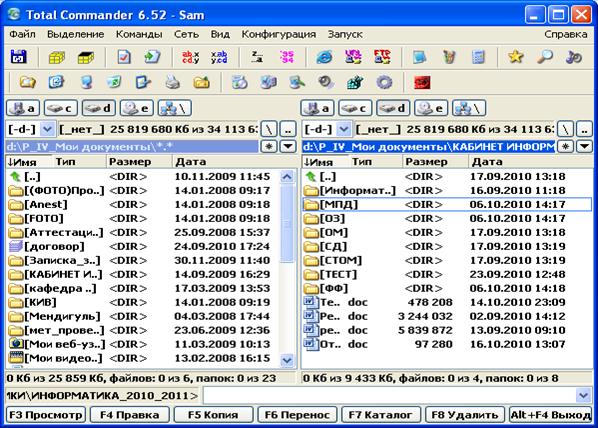
Task: Click the command line input field
Action: click(389, 396)
